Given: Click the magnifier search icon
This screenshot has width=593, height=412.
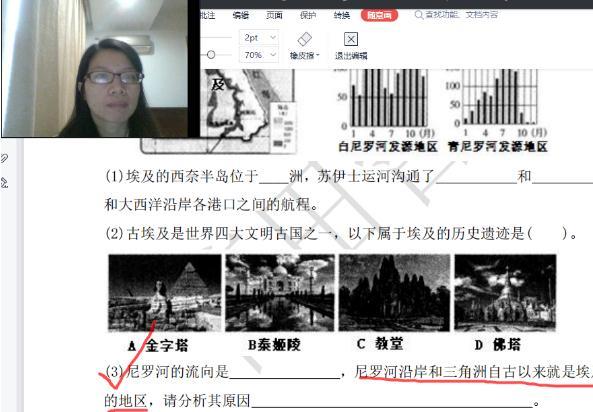Looking at the screenshot, I should [x=419, y=15].
